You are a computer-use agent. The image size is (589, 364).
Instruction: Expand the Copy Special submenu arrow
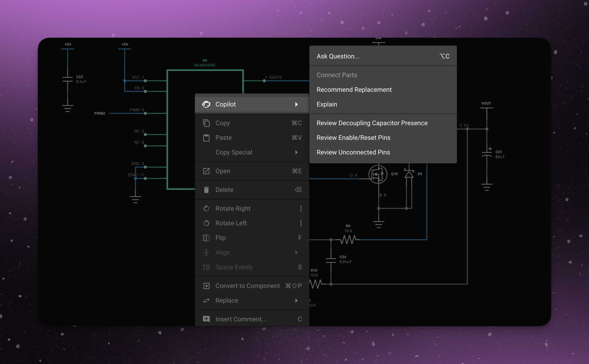pyautogui.click(x=296, y=152)
